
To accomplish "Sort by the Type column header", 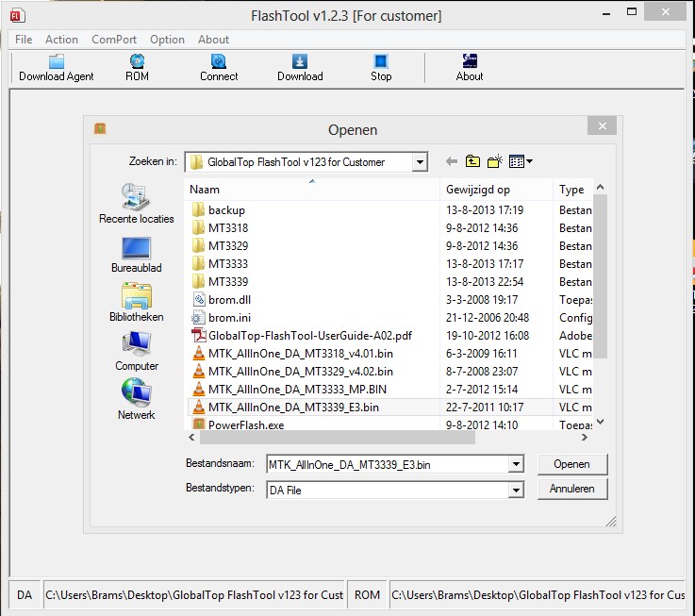I will [572, 190].
